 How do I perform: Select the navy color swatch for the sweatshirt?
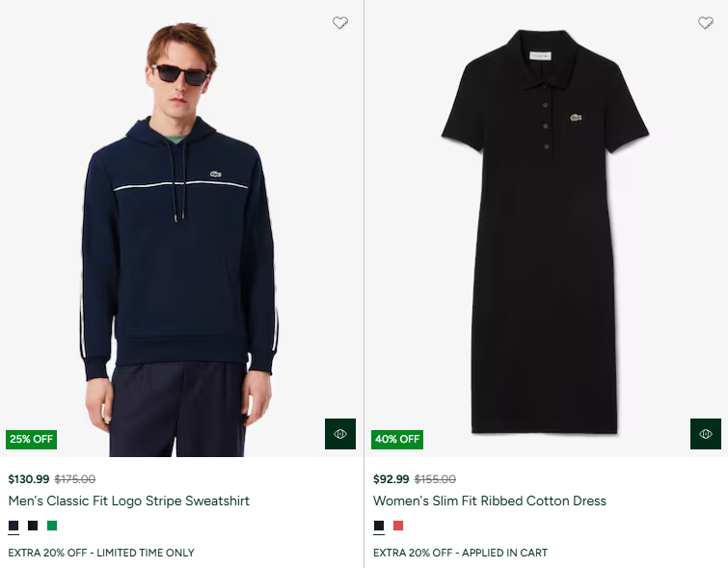click(x=13, y=526)
